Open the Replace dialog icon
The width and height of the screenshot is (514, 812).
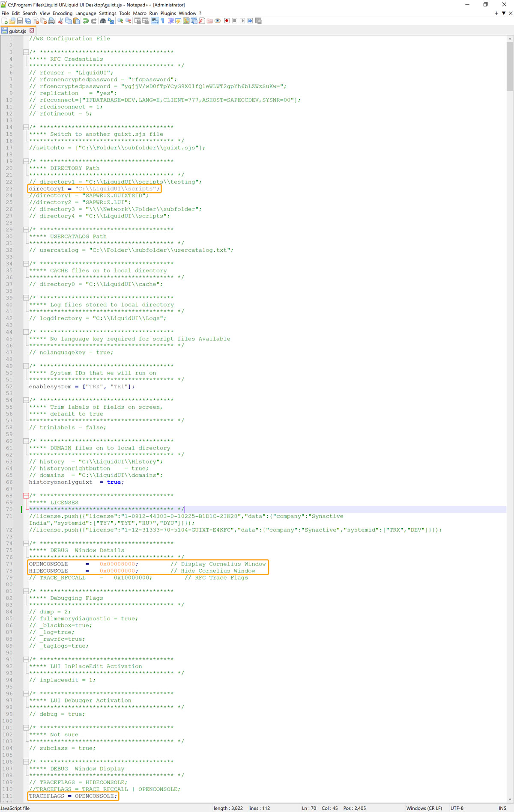click(111, 21)
